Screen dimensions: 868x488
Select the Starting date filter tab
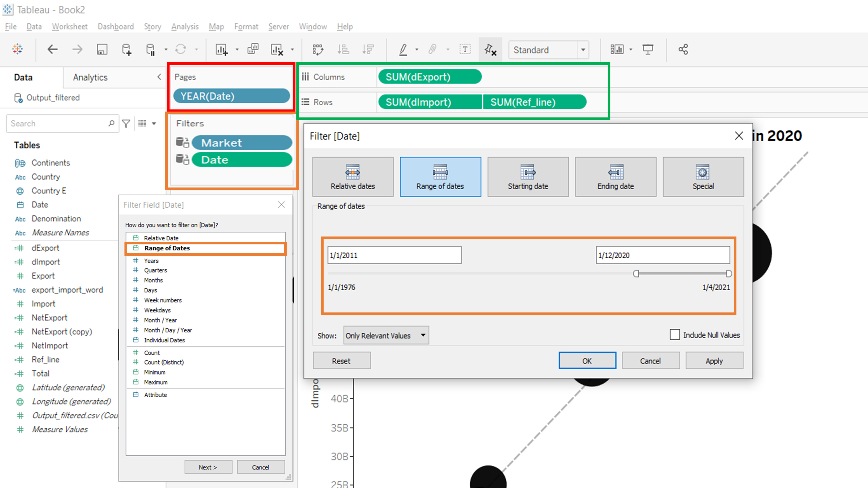[x=528, y=175]
